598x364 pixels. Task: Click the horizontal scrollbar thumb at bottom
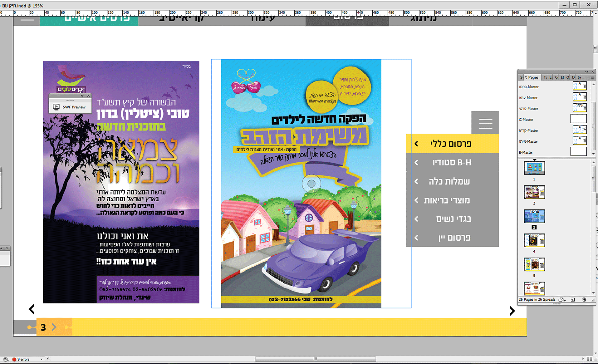point(315,359)
